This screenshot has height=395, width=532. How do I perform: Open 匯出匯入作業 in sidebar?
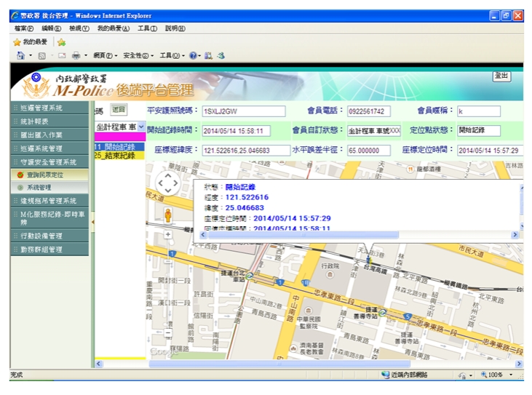coord(49,135)
